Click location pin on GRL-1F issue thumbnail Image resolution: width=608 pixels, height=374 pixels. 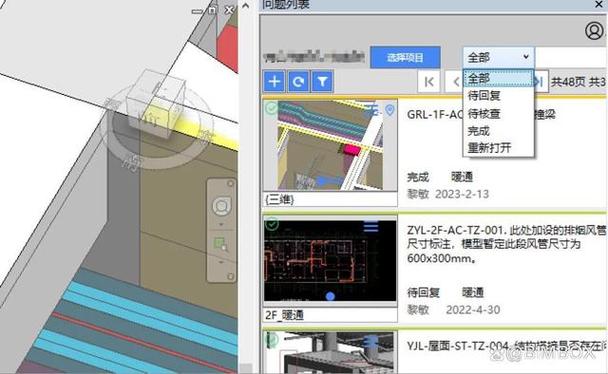coord(390,110)
